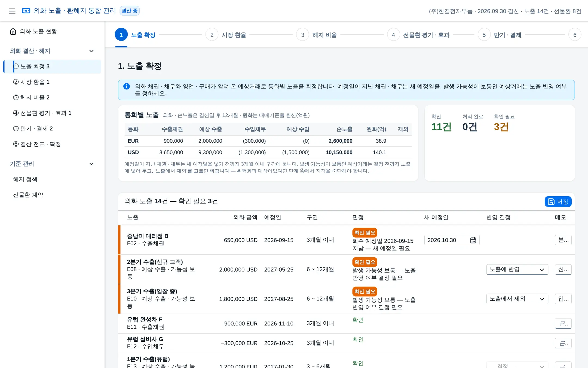588x368 pixels.
Task: Open the hamburger navigation menu
Action: (x=12, y=11)
